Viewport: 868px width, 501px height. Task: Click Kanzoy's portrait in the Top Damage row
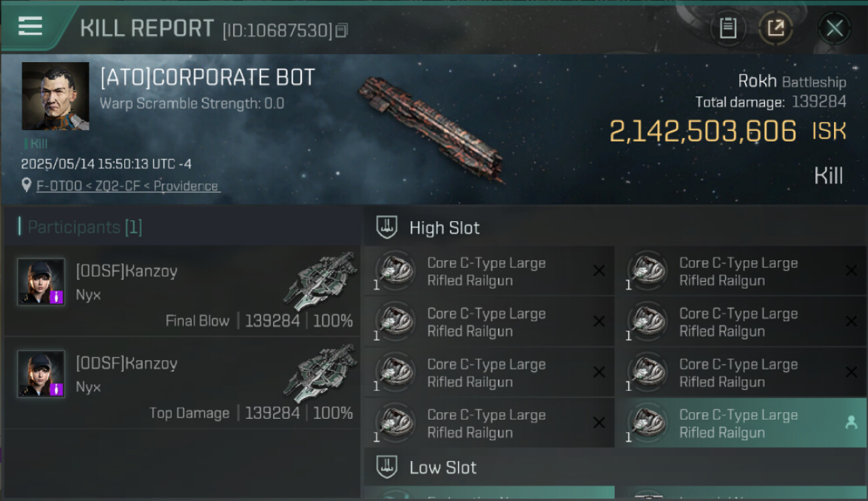pos(41,374)
